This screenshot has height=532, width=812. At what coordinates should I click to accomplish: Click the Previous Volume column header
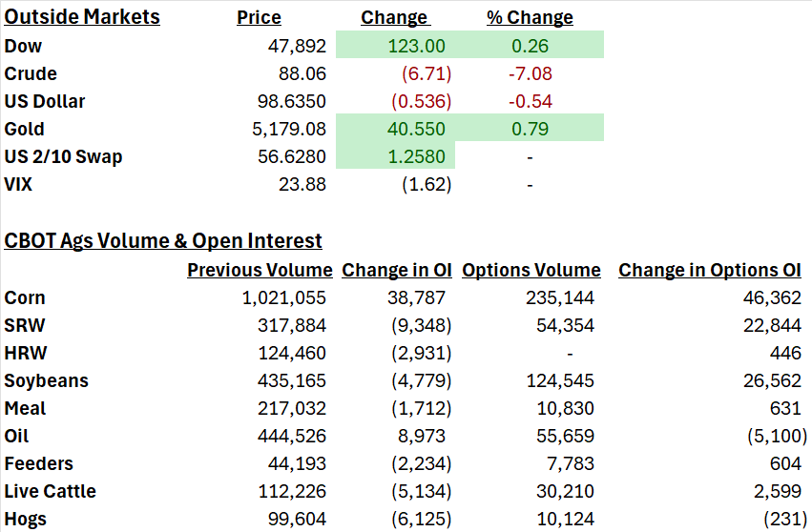coord(260,270)
